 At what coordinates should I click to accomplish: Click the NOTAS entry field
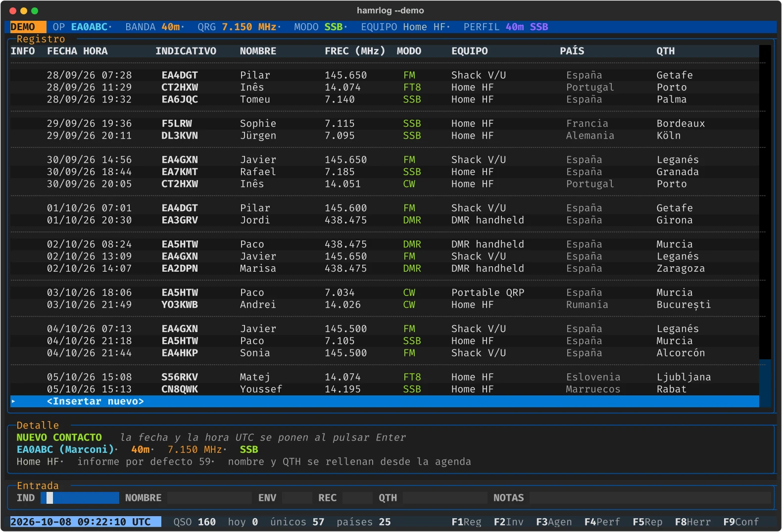650,498
